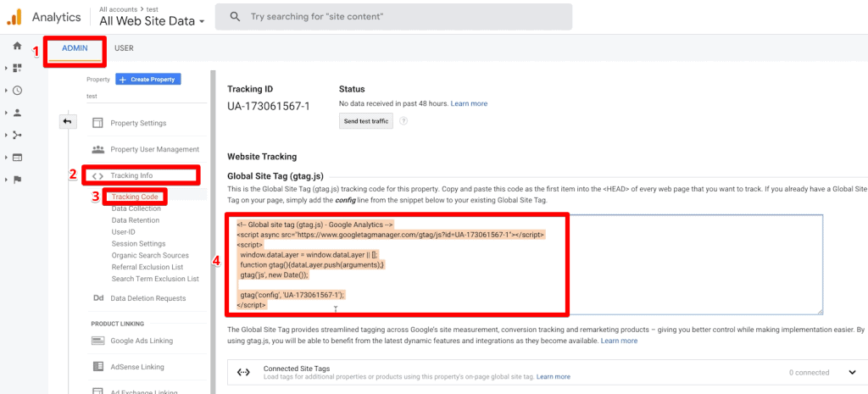Click the Google Analytics logo icon
Image resolution: width=868 pixels, height=394 pixels.
[x=14, y=18]
